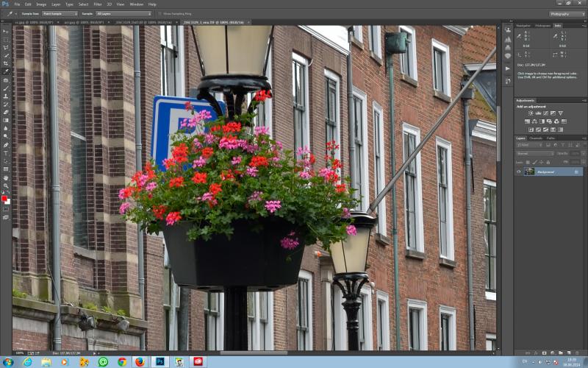The height and width of the screenshot is (368, 588).
Task: Open the Adjustments panel options menu
Action: [584, 101]
